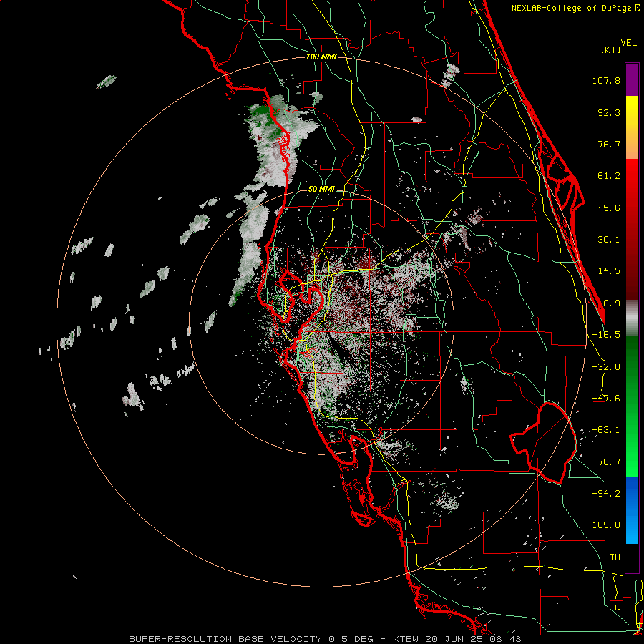Click the VEL legend title

tap(628, 43)
